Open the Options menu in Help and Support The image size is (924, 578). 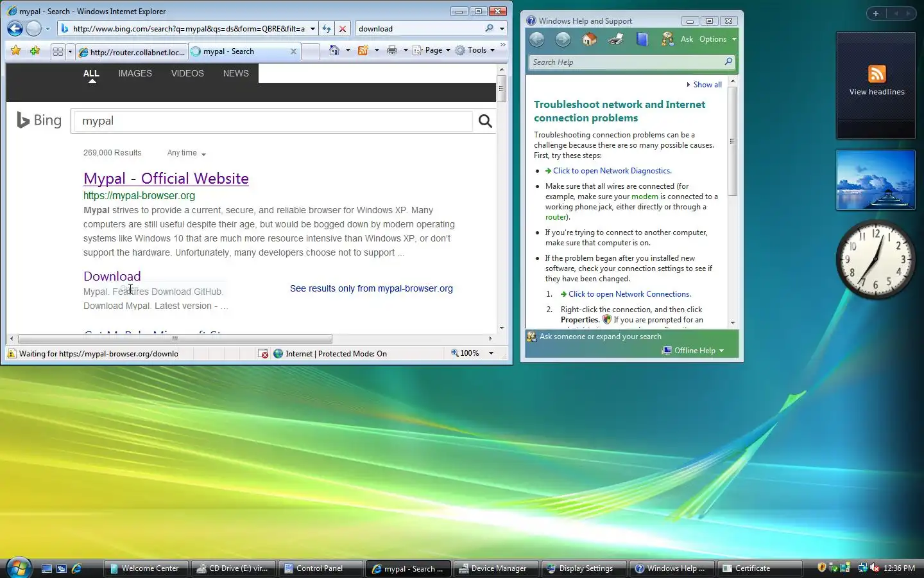pos(717,39)
